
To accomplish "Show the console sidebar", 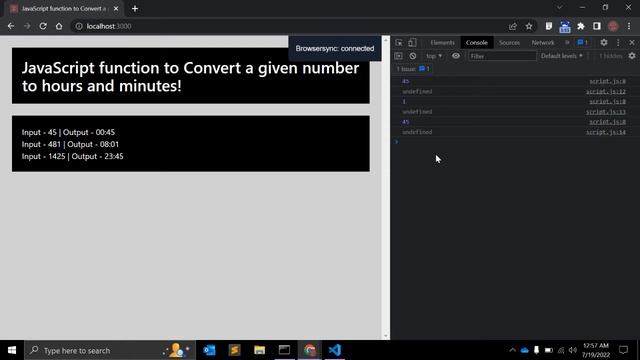I will point(398,56).
